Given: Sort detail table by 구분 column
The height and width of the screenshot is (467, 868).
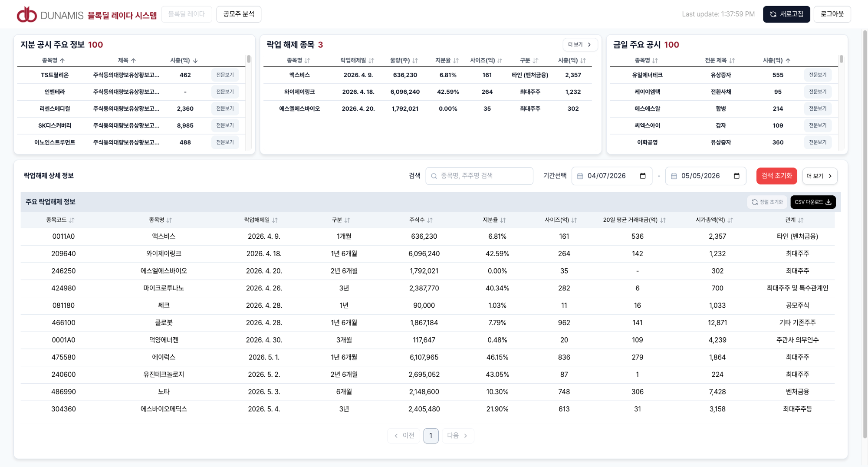Looking at the screenshot, I should click(347, 220).
